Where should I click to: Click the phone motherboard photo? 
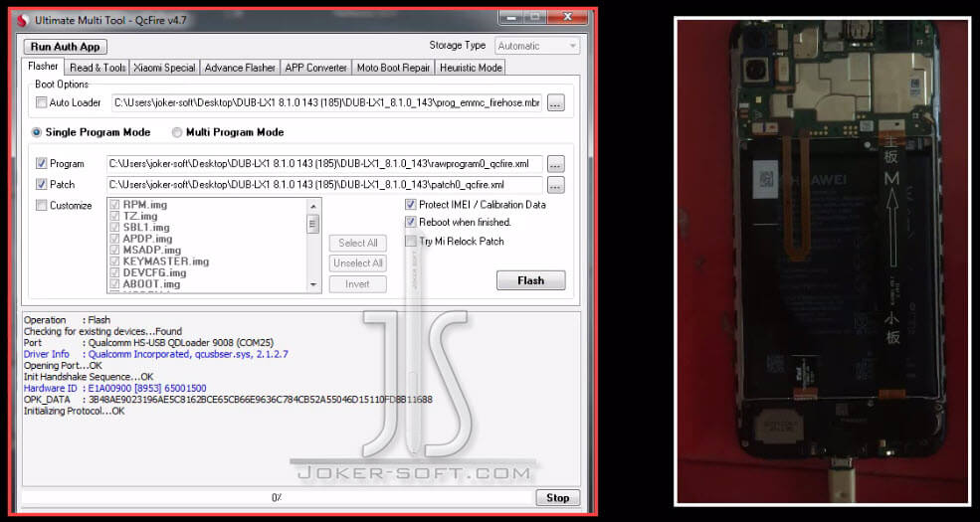click(822, 261)
